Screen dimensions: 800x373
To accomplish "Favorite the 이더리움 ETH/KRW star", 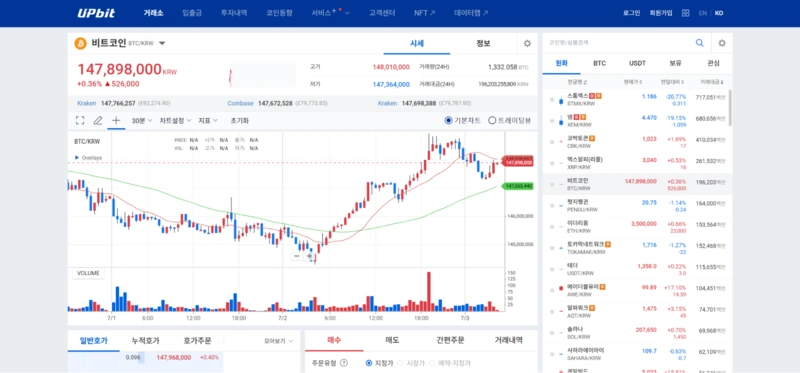I will pyautogui.click(x=552, y=227).
